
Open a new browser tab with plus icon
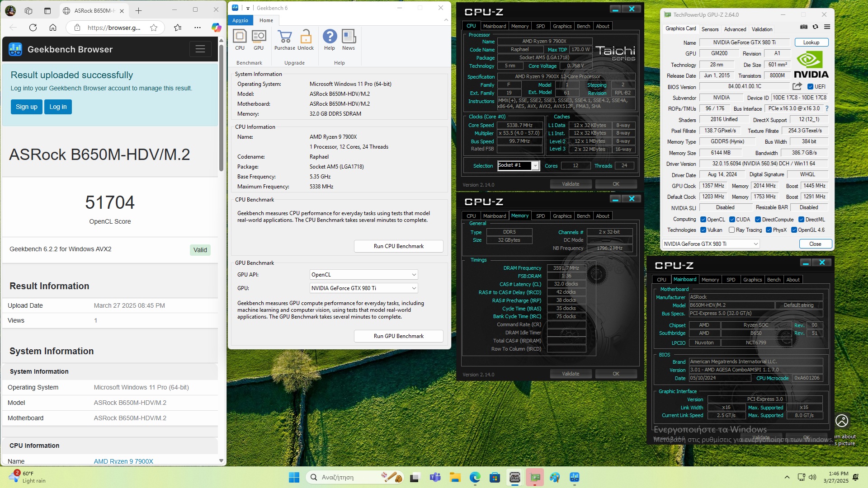pyautogui.click(x=139, y=10)
